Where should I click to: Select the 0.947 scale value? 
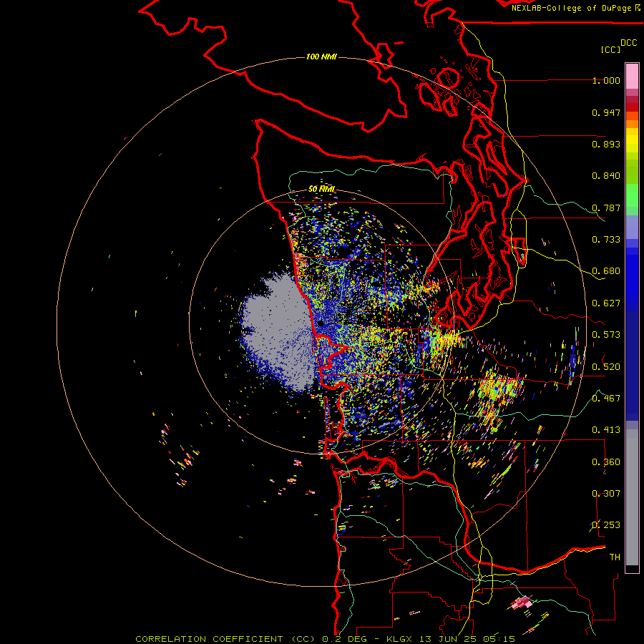coord(606,112)
